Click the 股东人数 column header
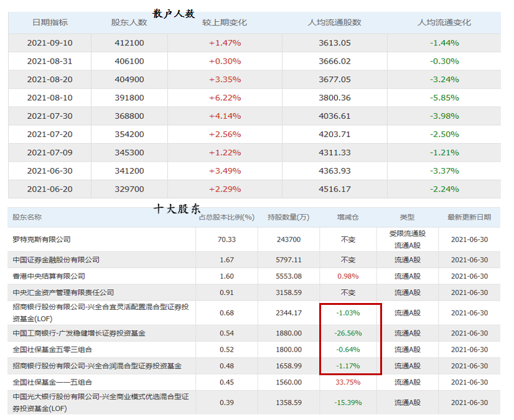The height and width of the screenshot is (420, 514). 129,22
